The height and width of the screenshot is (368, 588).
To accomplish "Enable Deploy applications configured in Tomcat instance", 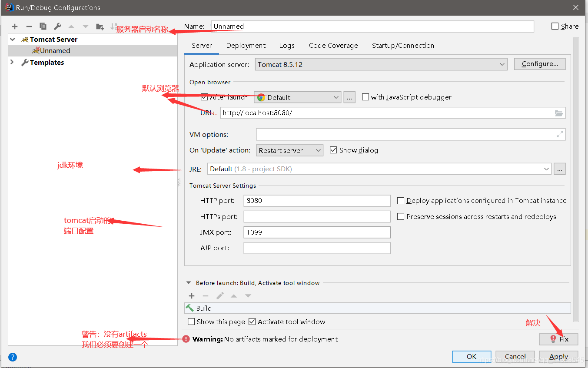I will tap(401, 200).
